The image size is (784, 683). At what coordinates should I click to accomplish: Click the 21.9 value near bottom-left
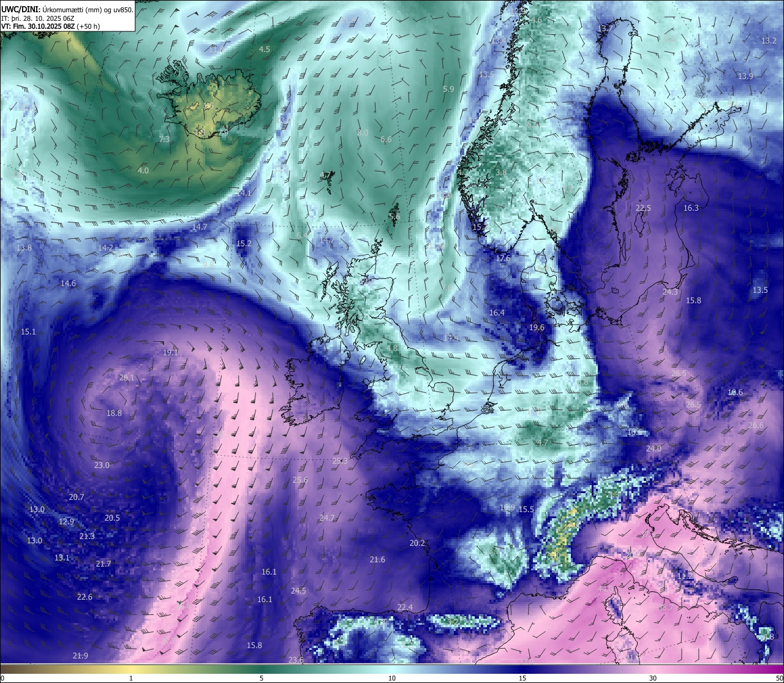point(80,656)
